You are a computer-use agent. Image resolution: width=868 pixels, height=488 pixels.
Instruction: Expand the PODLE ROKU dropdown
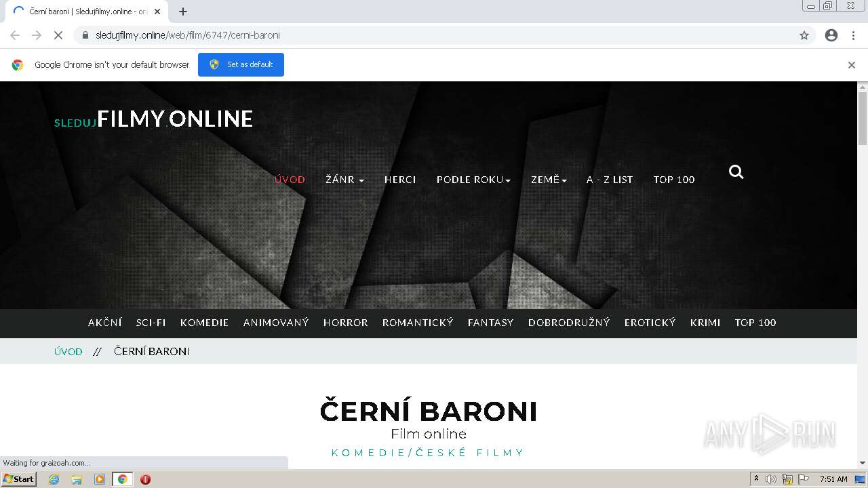click(473, 180)
